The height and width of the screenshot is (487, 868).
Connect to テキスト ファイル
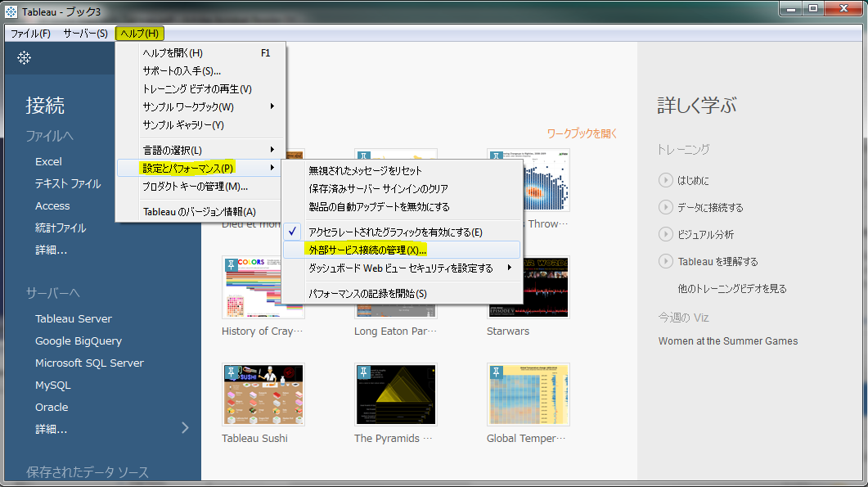[x=68, y=183]
